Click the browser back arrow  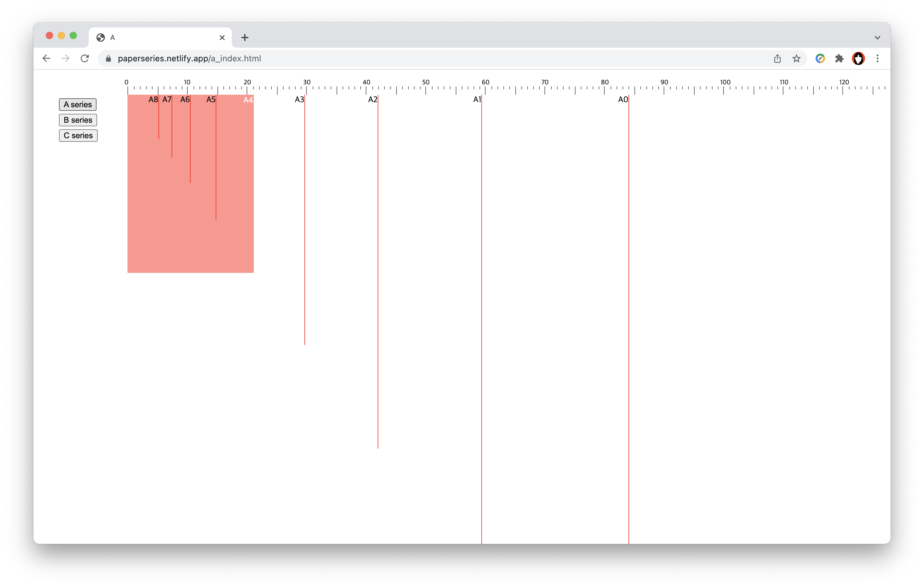point(46,58)
